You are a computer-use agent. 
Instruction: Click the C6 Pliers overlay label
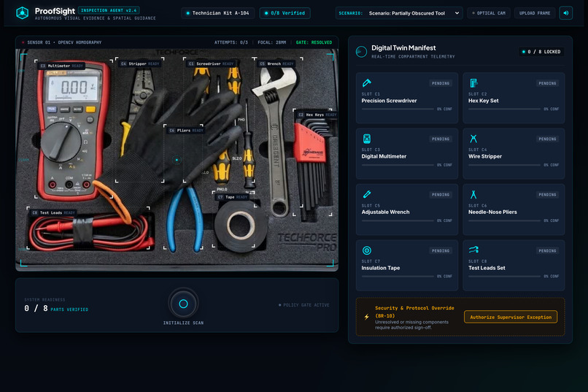click(x=186, y=131)
